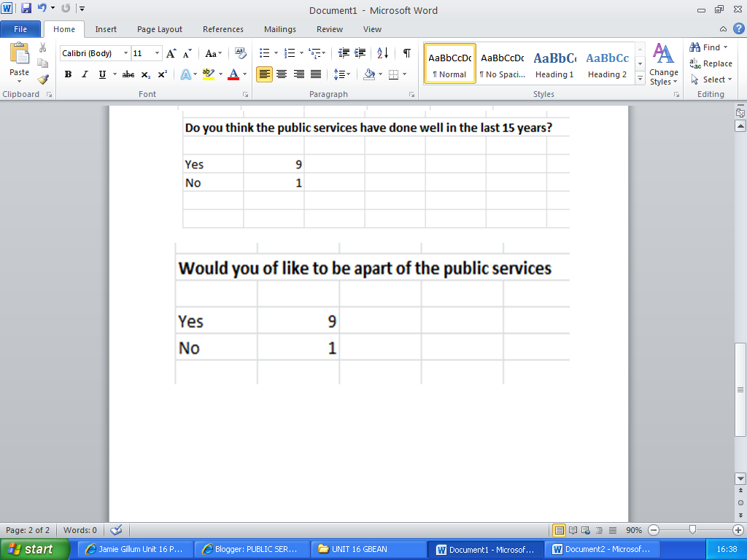Toggle underline formatting

click(x=102, y=74)
